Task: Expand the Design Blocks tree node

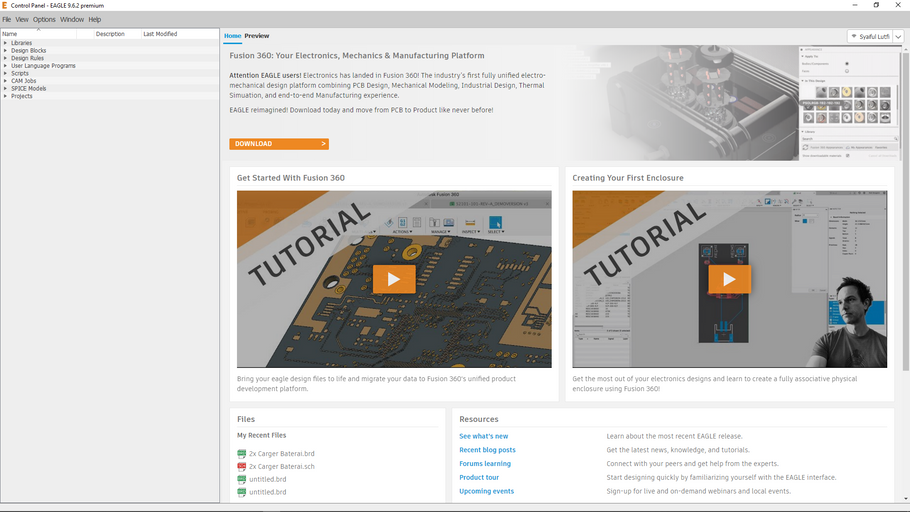Action: (5, 51)
